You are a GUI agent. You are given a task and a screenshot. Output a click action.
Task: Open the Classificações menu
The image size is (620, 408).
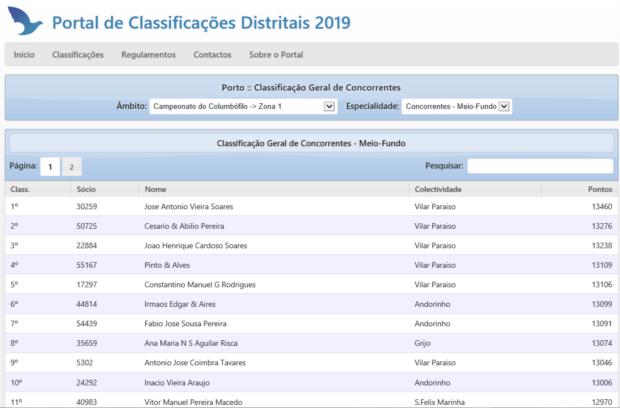click(x=78, y=55)
